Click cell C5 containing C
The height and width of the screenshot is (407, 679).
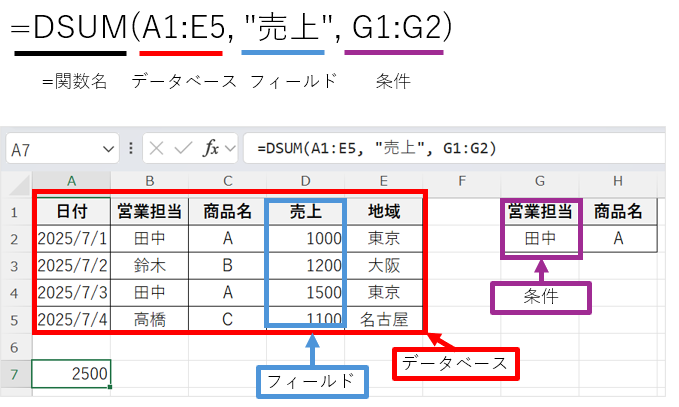(228, 320)
